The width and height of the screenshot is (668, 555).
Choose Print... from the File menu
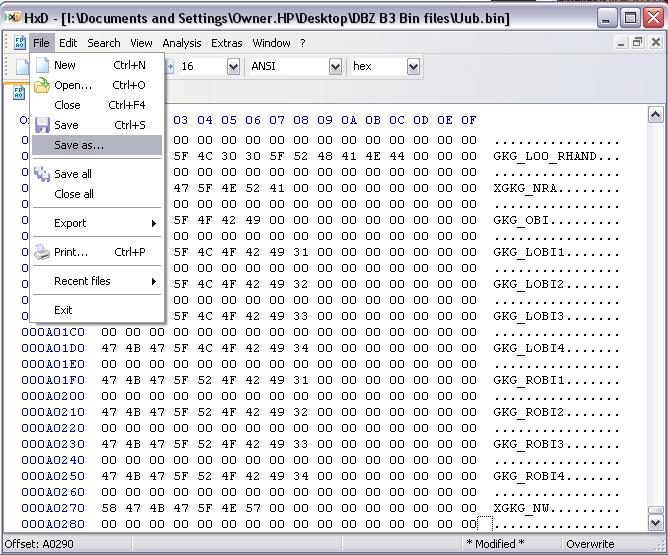(x=97, y=252)
